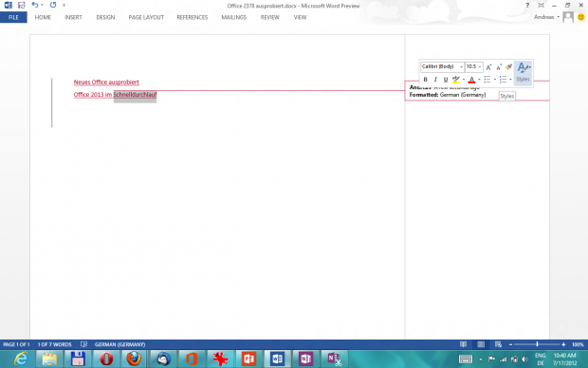This screenshot has width=588, height=368.
Task: Click the selected word 'Schnelldurchlauf'
Action: (x=135, y=95)
